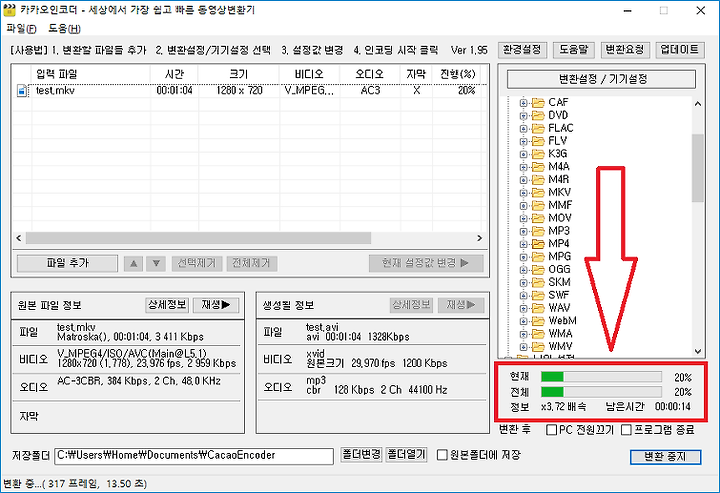Image resolution: width=720 pixels, height=493 pixels.
Task: Click the DVD folder icon
Action: coord(538,115)
